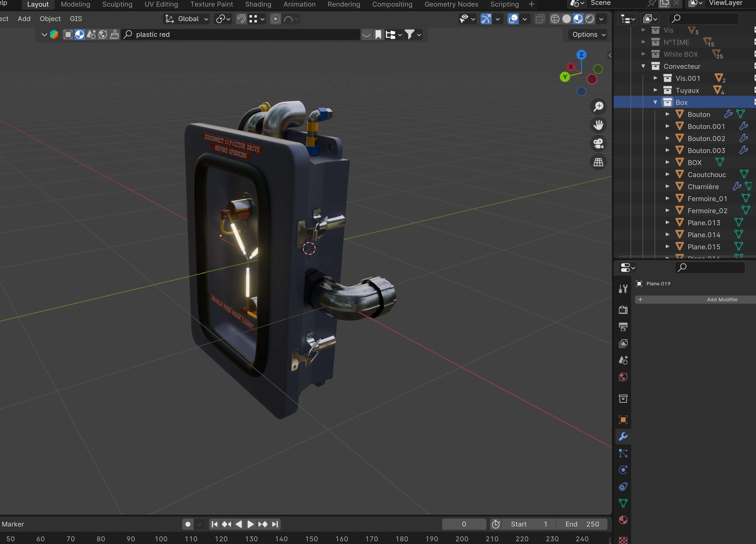
Task: Open Particles properties tab icon
Action: (623, 453)
